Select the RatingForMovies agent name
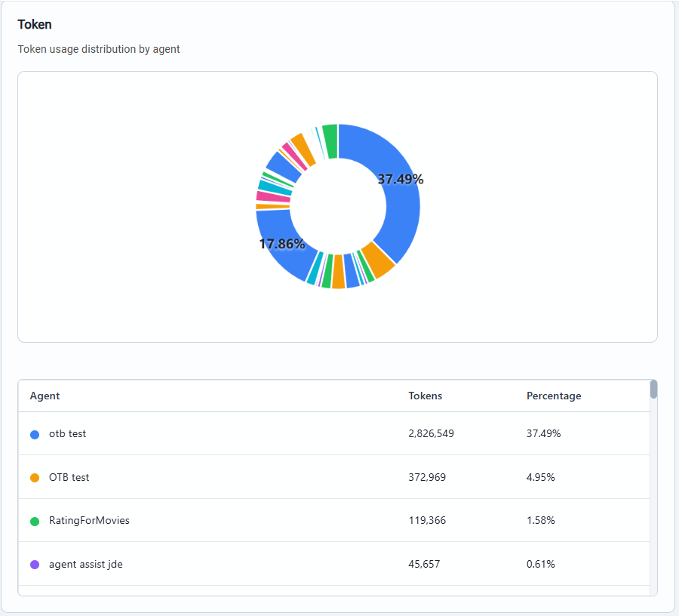 coord(89,520)
